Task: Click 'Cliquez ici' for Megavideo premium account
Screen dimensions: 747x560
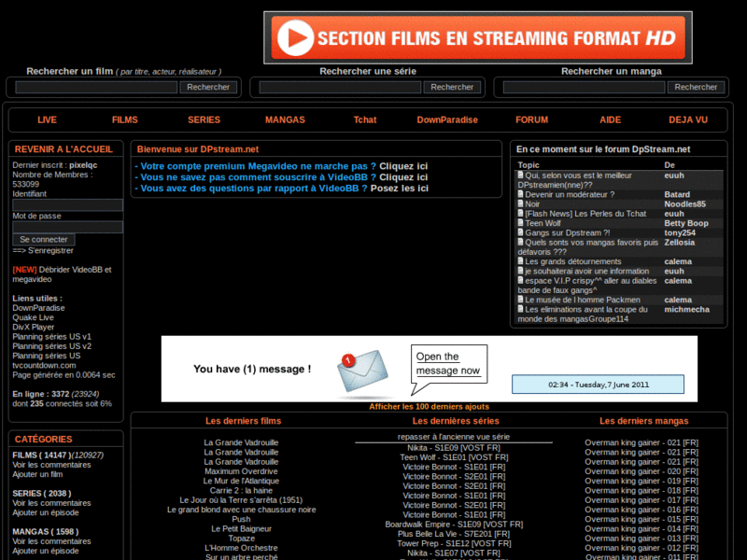Action: point(403,166)
